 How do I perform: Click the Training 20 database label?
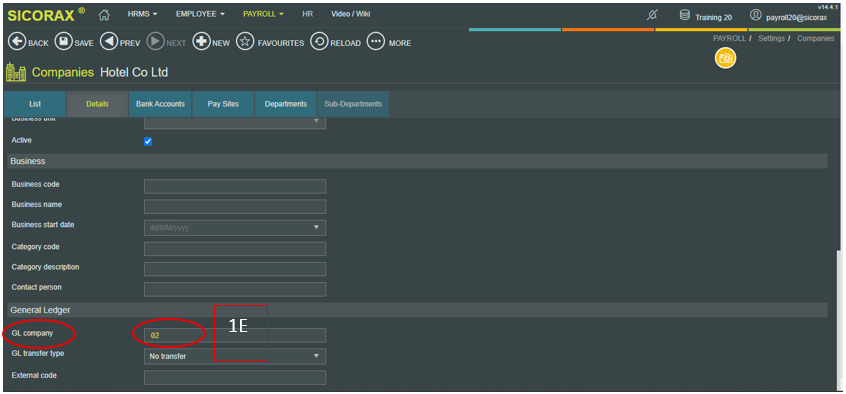[x=713, y=17]
